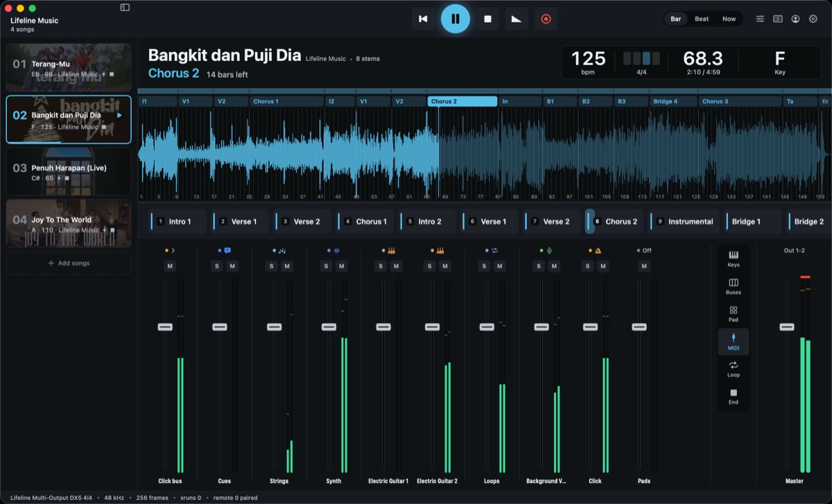Screen dimensions: 832x504
Task: Toggle the Loop button in side panel
Action: [734, 369]
